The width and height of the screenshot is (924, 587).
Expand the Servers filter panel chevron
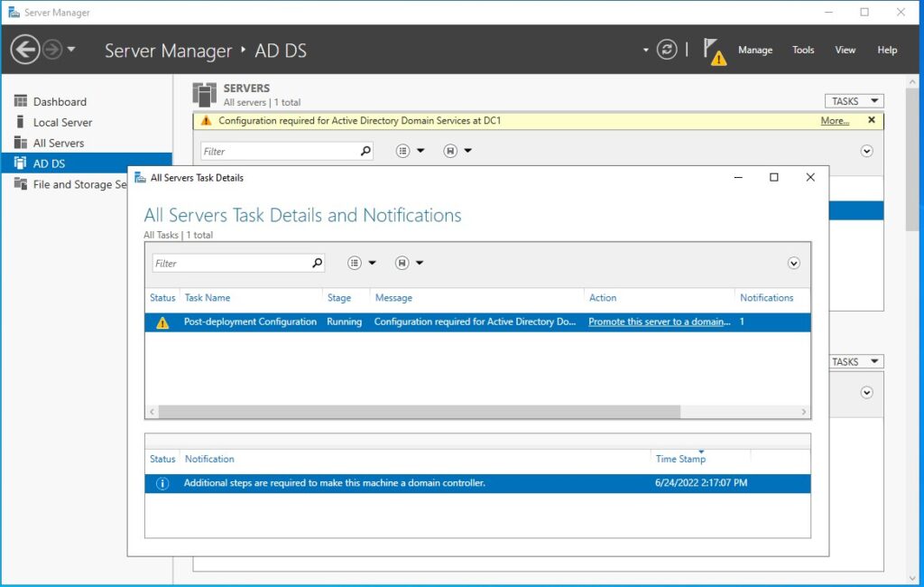click(x=866, y=151)
